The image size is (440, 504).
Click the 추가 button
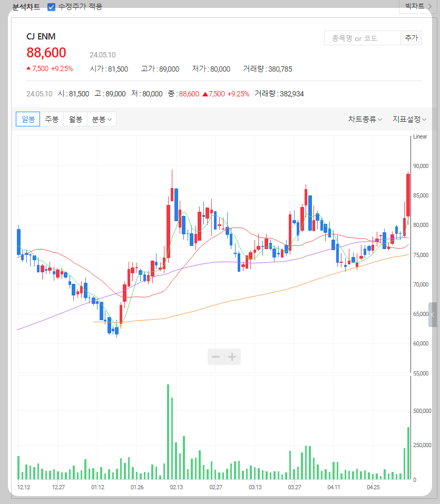click(412, 38)
